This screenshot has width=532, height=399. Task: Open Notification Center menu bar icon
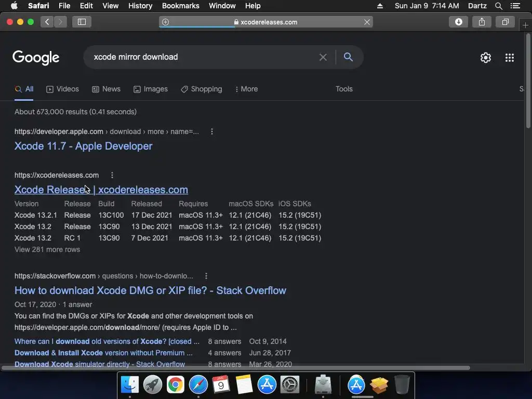pyautogui.click(x=515, y=6)
